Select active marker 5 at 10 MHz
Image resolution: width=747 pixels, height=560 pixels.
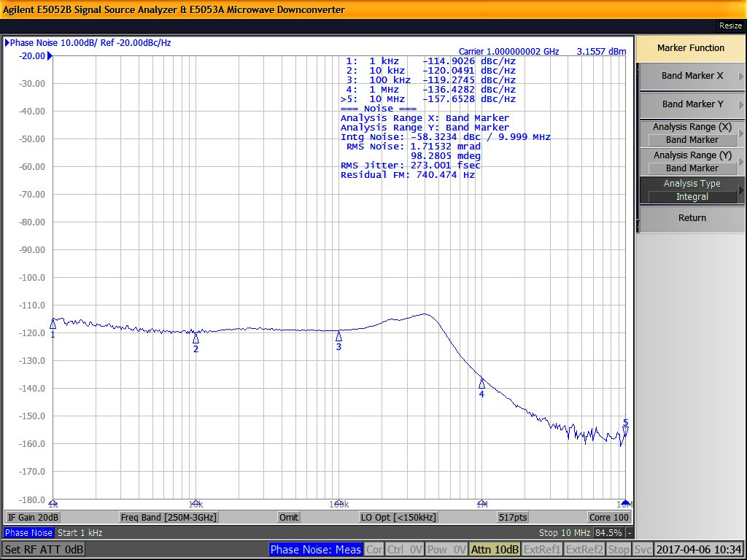(x=625, y=431)
